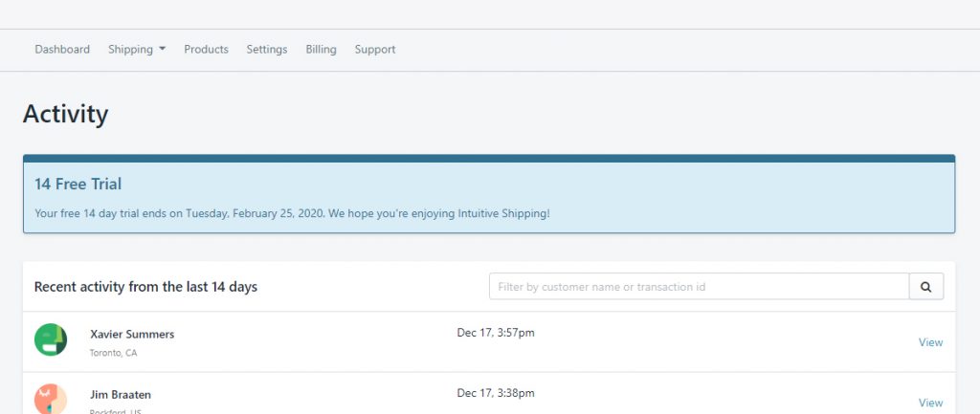Viewport: 980px width, 414px height.
Task: Click the Toronto, CA location text
Action: click(x=113, y=353)
